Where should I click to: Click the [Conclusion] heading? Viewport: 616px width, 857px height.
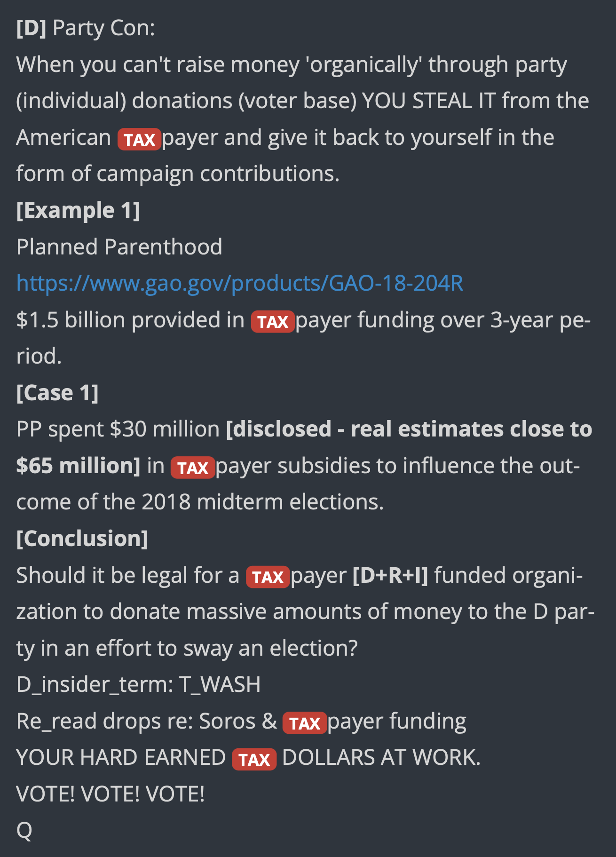pos(82,539)
